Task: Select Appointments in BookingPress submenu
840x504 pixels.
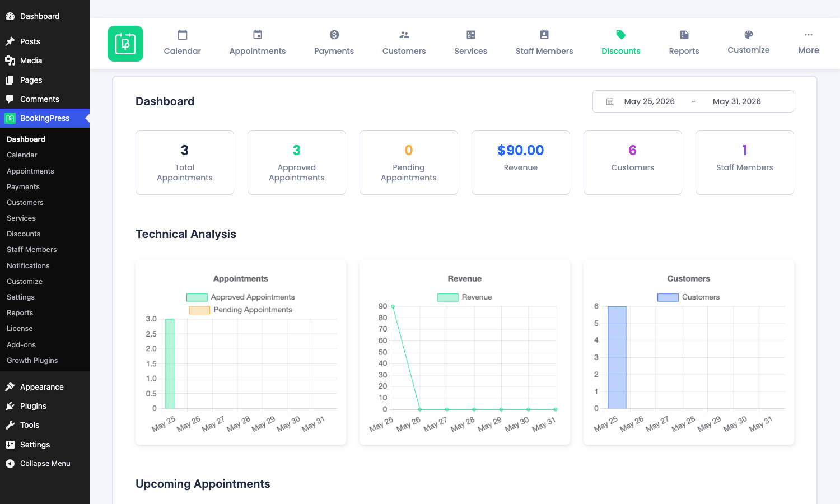Action: [x=30, y=171]
